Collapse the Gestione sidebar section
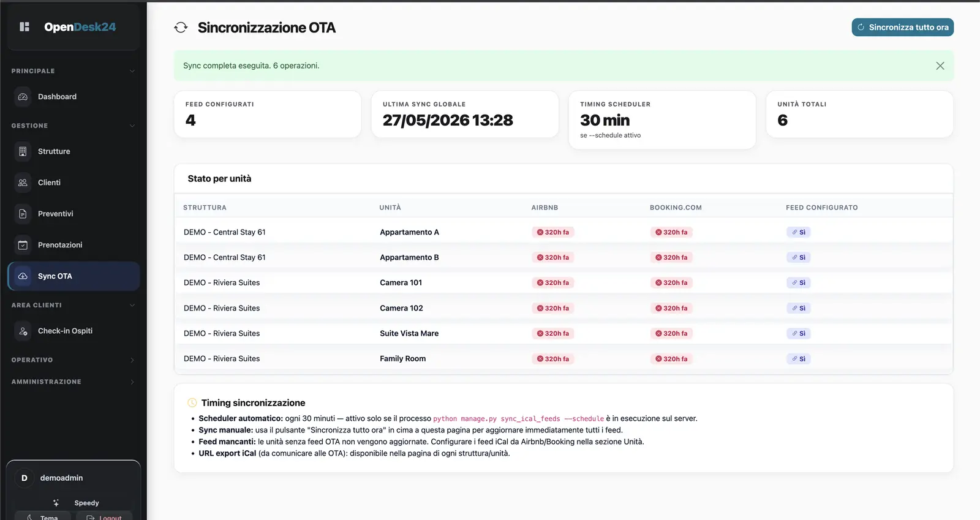The height and width of the screenshot is (520, 980). pyautogui.click(x=73, y=126)
